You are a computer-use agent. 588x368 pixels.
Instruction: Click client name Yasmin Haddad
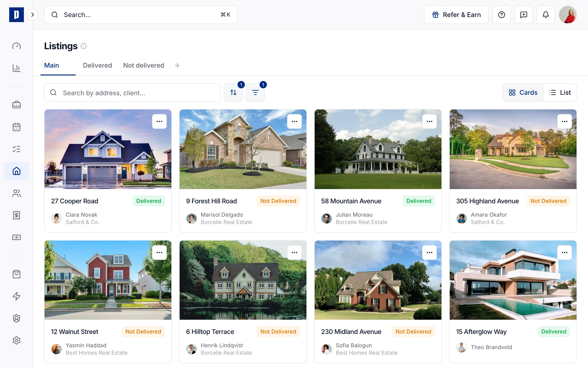coord(86,345)
